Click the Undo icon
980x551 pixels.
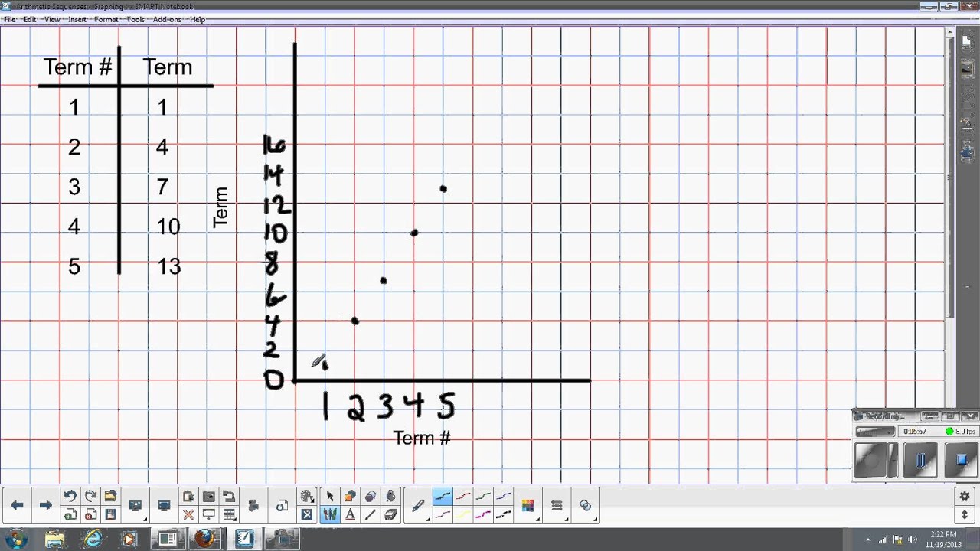(x=70, y=496)
